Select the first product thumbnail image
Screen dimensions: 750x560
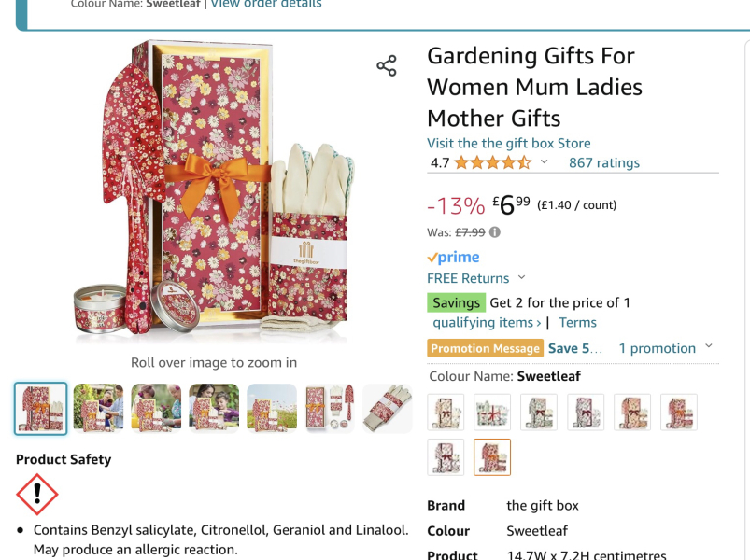click(x=41, y=409)
